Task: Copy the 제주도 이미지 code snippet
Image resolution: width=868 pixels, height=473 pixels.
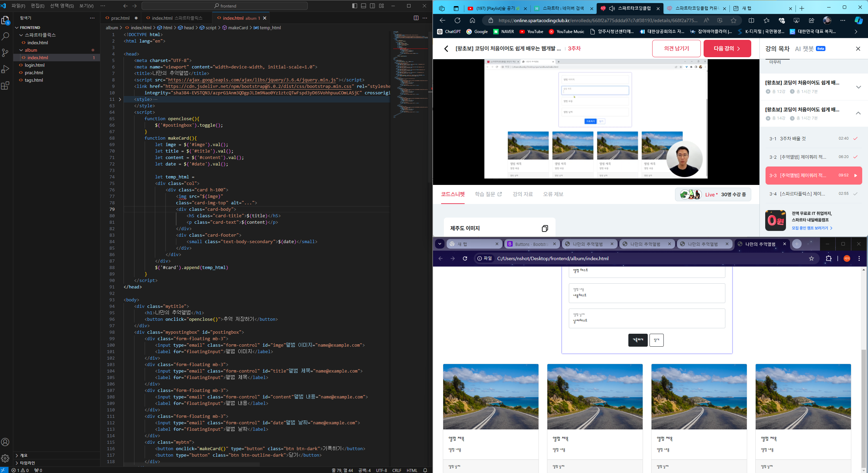Action: click(545, 228)
